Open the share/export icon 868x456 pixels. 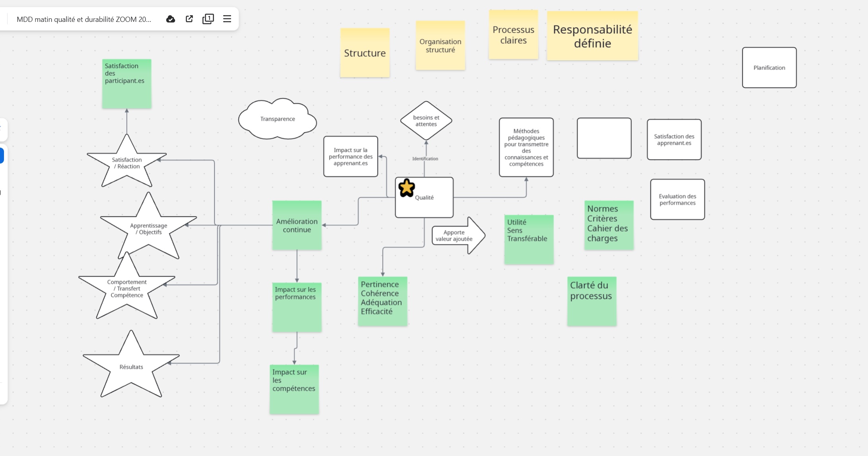[189, 19]
